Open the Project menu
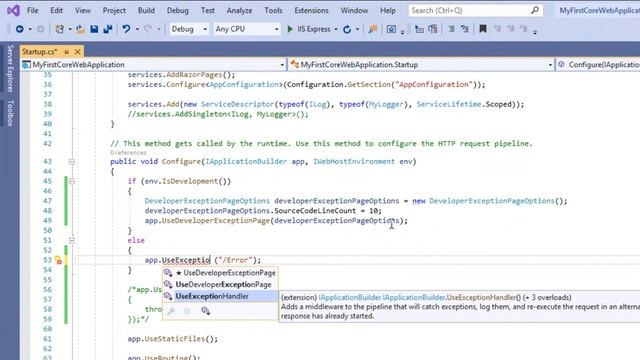Image resolution: width=640 pixels, height=360 pixels. tap(114, 11)
